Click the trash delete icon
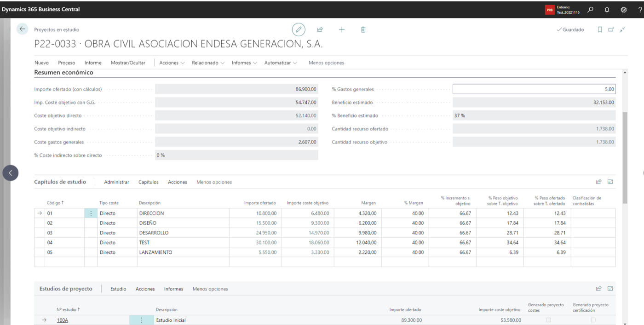 point(363,29)
